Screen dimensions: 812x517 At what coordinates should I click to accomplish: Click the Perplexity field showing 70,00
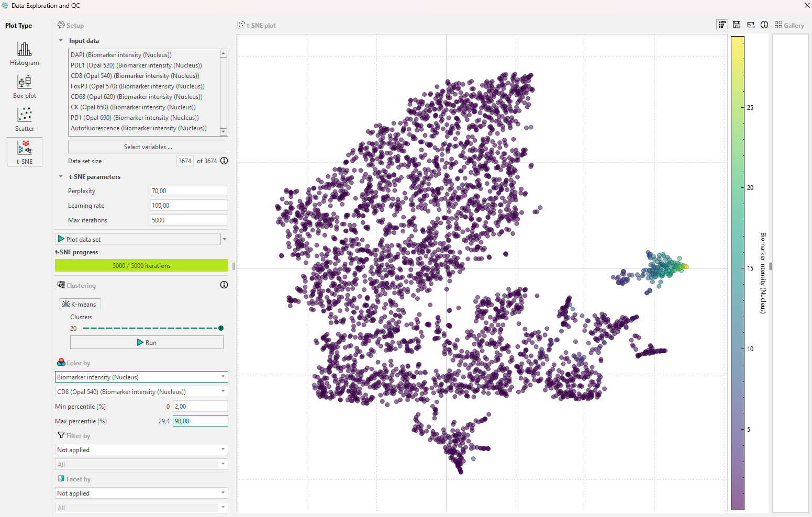[189, 190]
